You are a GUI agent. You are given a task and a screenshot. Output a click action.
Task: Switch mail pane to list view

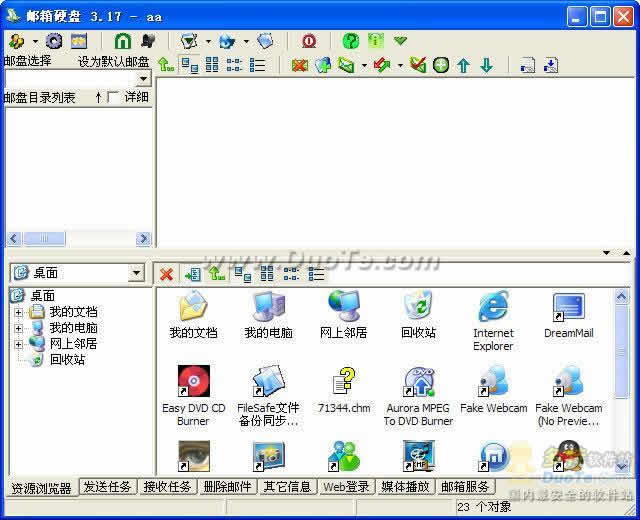click(x=234, y=64)
